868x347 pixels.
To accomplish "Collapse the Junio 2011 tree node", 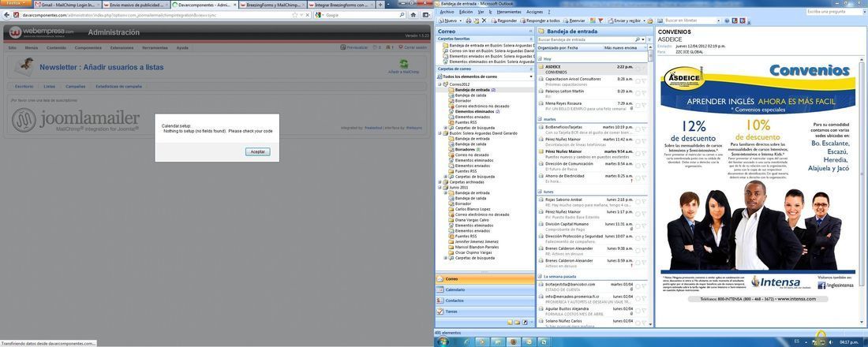I will click(440, 187).
